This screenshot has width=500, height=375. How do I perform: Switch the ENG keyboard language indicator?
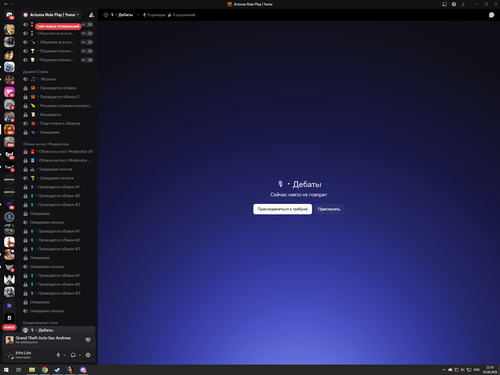click(477, 370)
